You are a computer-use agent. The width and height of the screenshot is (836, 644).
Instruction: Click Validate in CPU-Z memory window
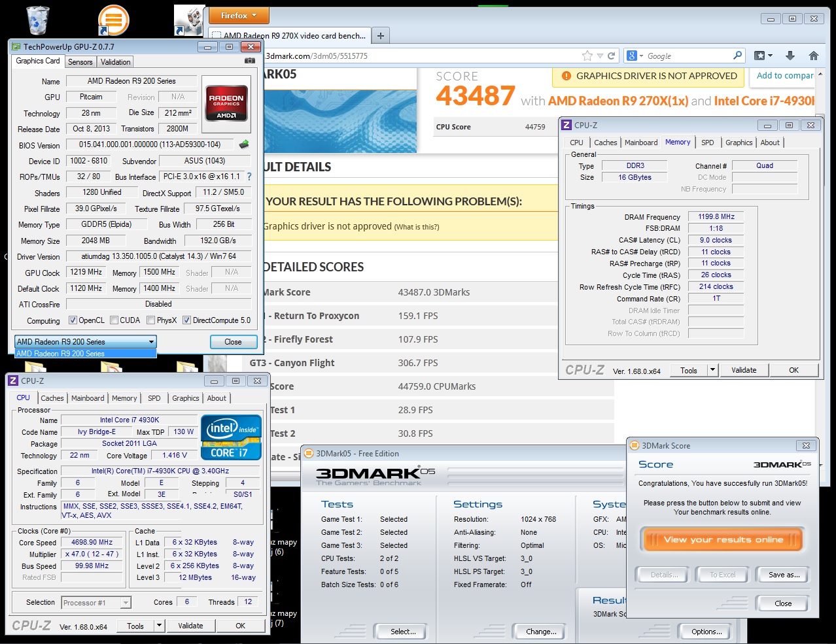pos(744,370)
